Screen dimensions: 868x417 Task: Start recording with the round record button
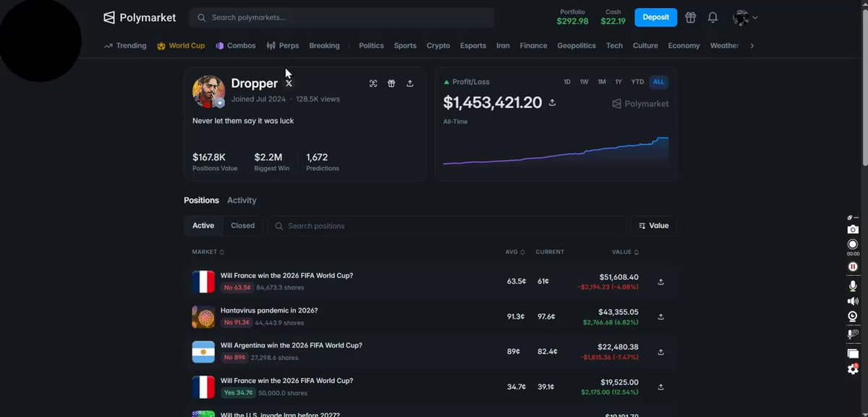pos(853,245)
